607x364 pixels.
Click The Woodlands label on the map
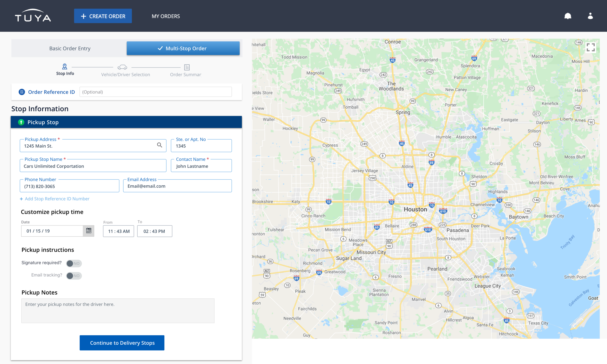point(391,86)
